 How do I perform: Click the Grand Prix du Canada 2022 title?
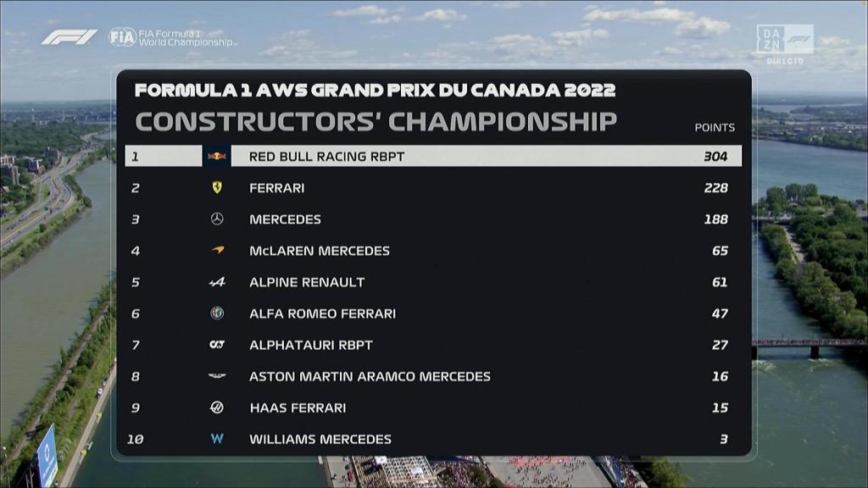(375, 90)
